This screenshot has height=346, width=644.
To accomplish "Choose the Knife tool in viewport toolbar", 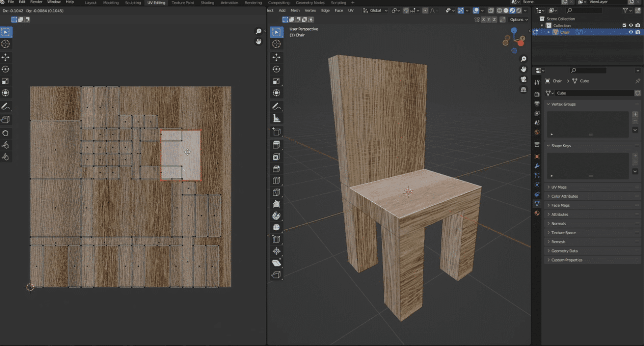I will 276,192.
